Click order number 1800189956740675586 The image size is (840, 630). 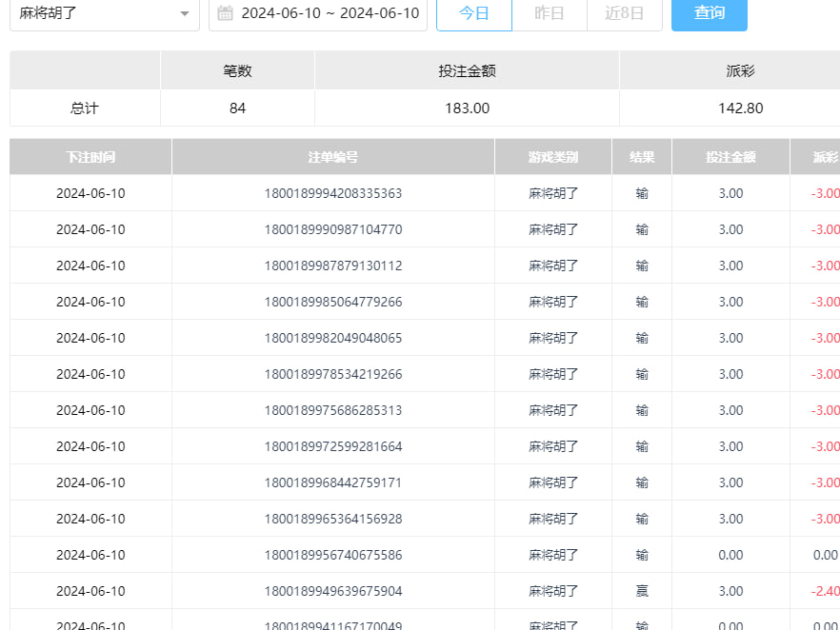pyautogui.click(x=333, y=555)
